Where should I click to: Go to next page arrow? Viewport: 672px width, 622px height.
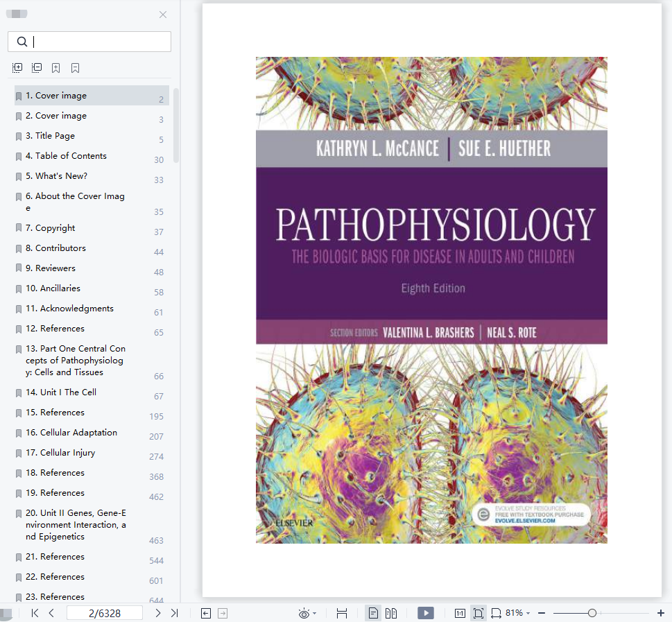pyautogui.click(x=157, y=613)
